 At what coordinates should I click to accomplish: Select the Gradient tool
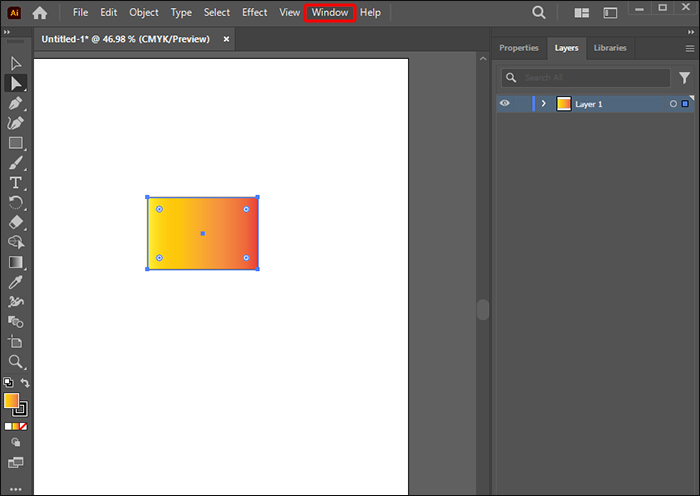(x=15, y=262)
